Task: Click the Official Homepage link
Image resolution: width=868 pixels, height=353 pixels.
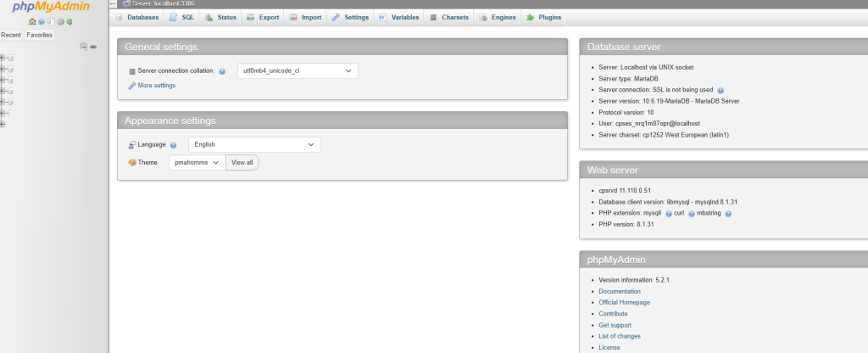Action: point(624,303)
